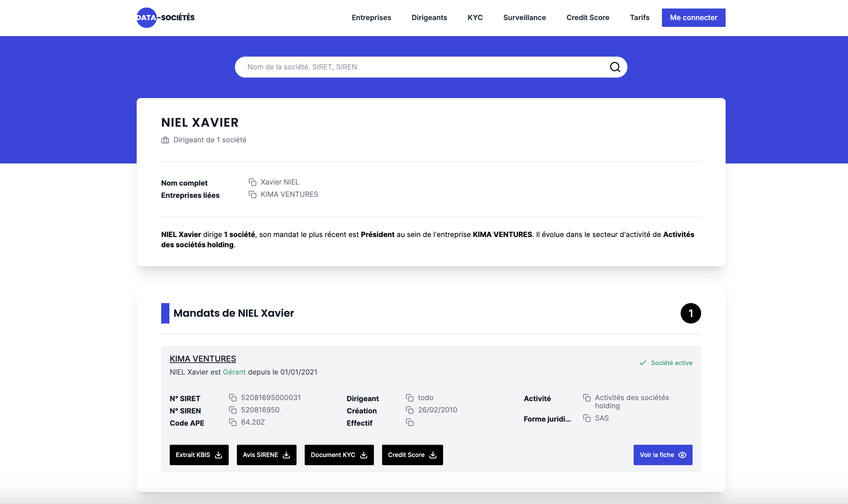Click the black mandate count badge
This screenshot has width=848, height=504.
coord(691,313)
